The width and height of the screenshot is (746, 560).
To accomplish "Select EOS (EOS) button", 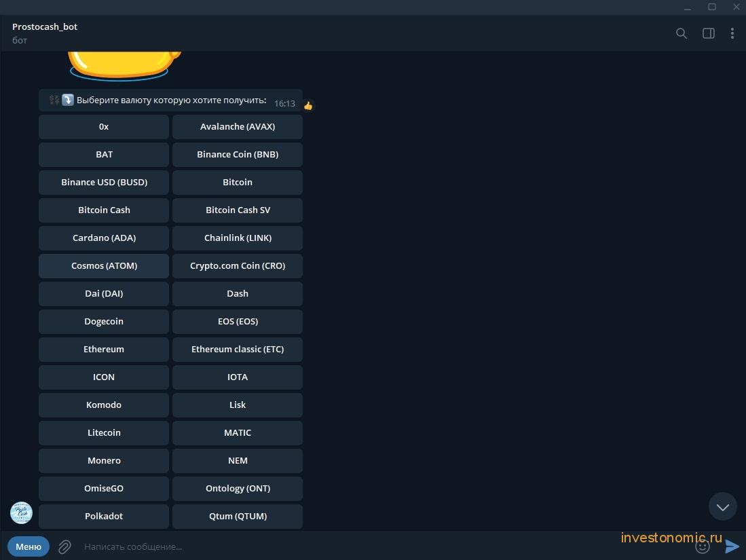I will pos(238,322).
